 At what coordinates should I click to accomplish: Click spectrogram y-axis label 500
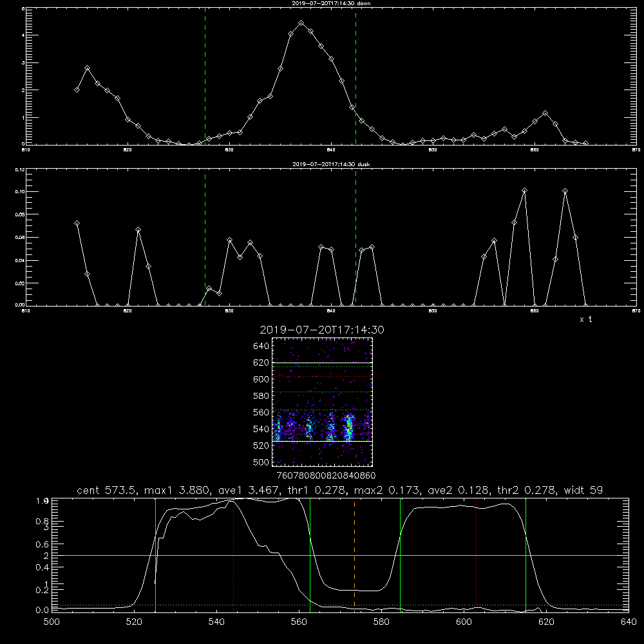pyautogui.click(x=261, y=462)
